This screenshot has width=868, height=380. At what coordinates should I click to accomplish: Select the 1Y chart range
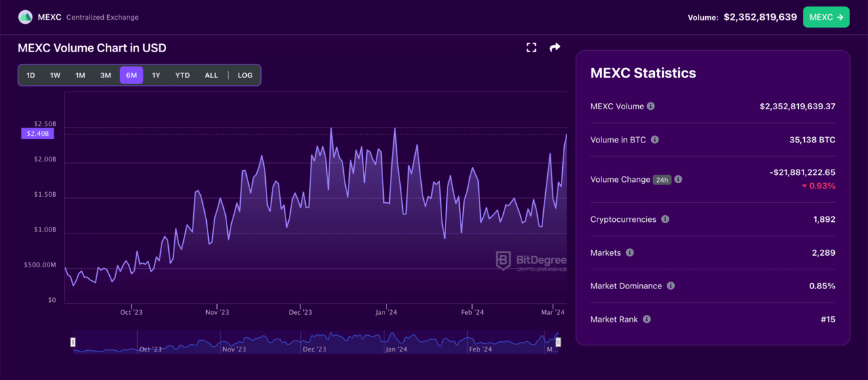pos(156,75)
